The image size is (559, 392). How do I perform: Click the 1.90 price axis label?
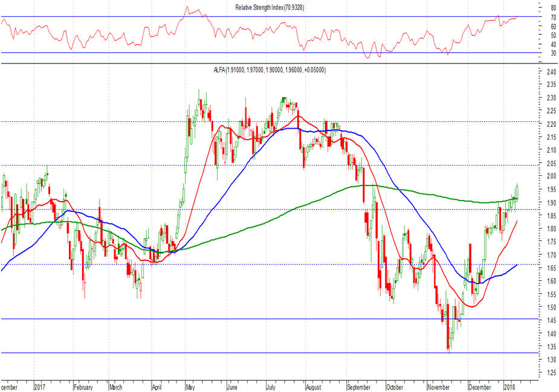point(552,203)
